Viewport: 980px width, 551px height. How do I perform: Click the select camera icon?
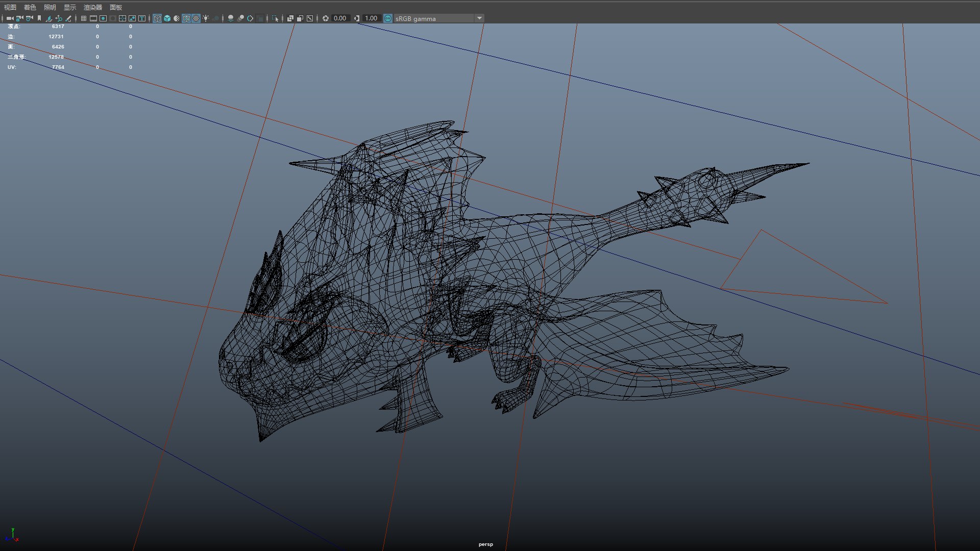pos(10,18)
